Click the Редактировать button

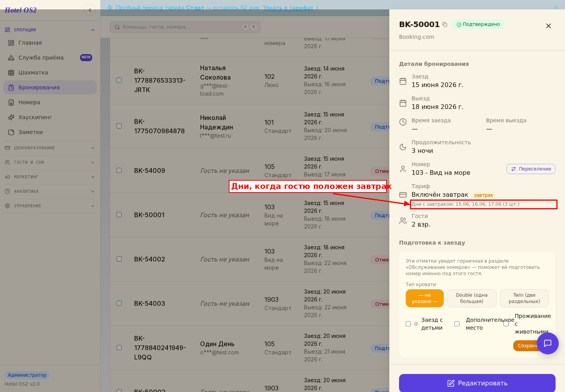click(x=477, y=383)
